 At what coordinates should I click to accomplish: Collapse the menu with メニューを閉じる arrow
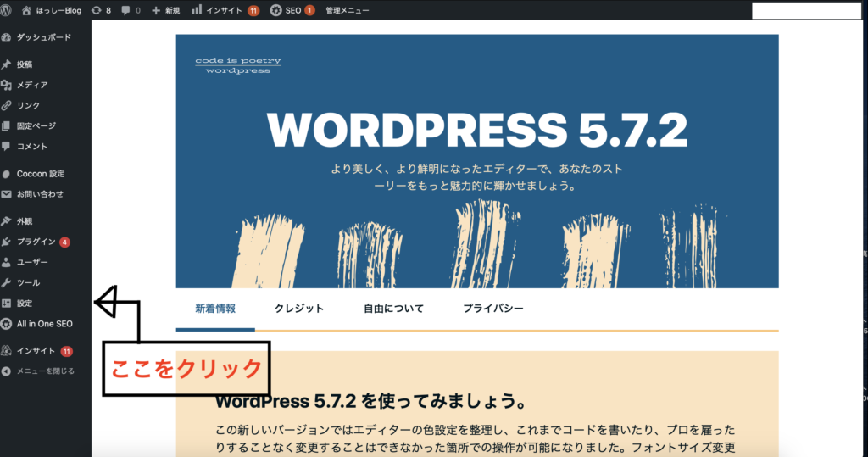6,371
